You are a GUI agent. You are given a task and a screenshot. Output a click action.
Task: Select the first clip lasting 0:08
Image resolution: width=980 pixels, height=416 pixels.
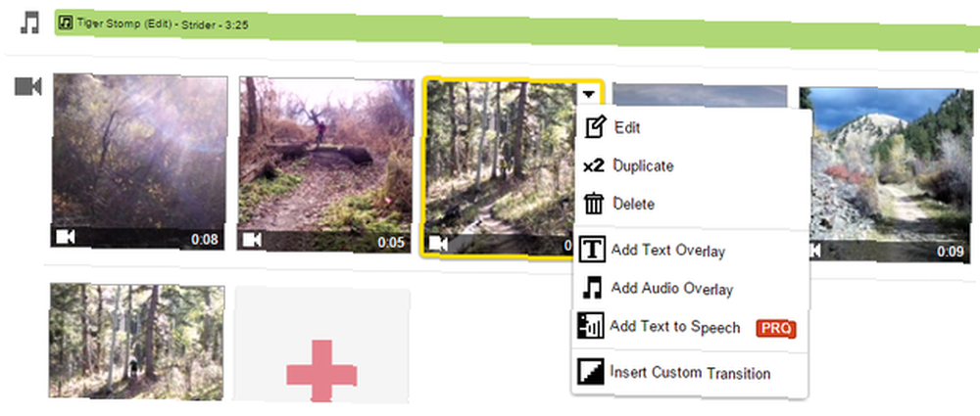coord(139,162)
